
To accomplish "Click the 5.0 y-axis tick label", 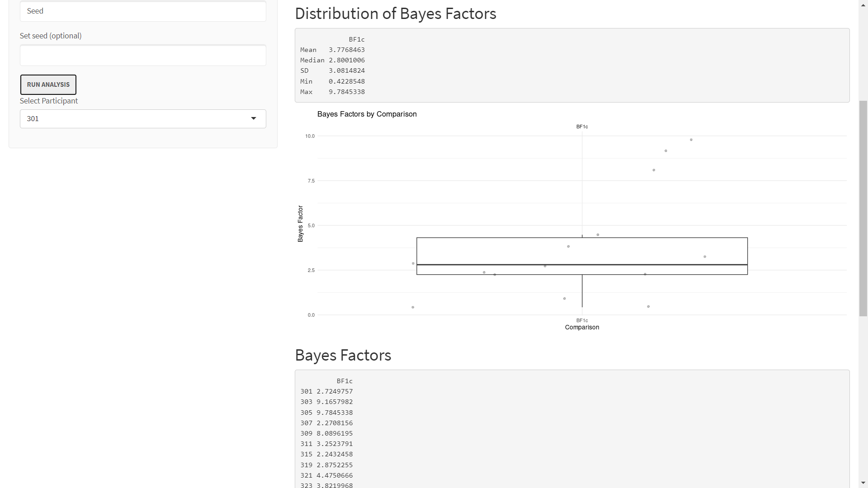I will (311, 225).
